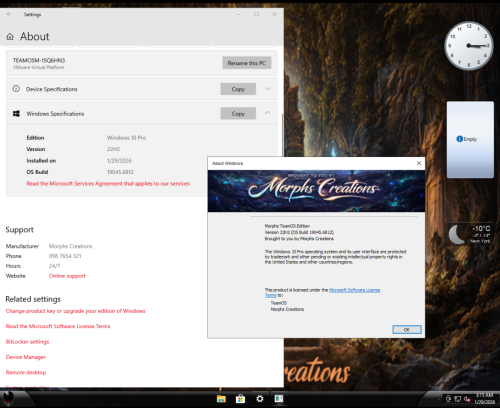The width and height of the screenshot is (500, 408).
Task: Click the Morphs Creations banner image
Action: [x=316, y=191]
